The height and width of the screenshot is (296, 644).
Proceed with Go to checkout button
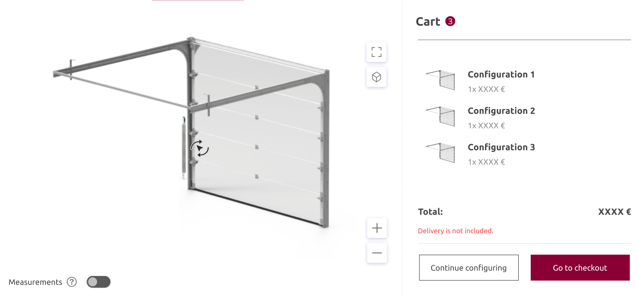[x=580, y=268]
